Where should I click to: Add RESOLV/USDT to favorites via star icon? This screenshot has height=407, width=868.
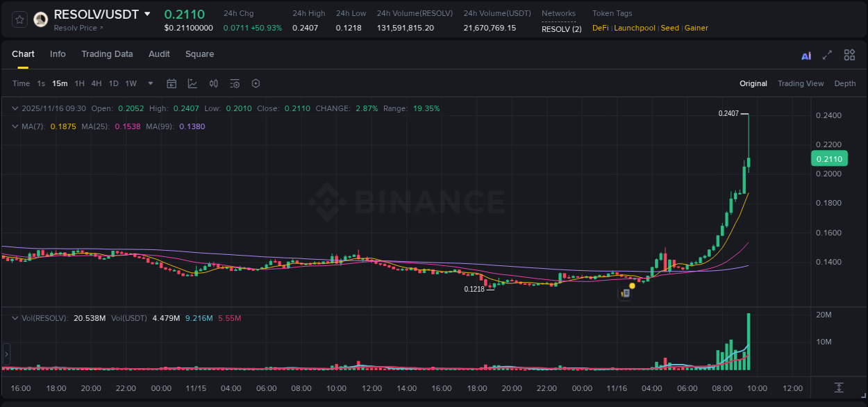(x=19, y=19)
